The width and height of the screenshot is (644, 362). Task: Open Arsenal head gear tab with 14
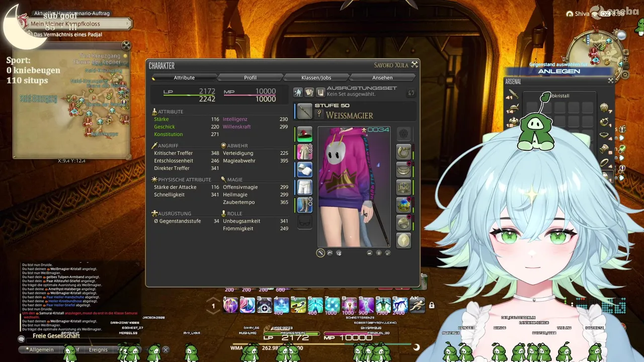[x=513, y=109]
